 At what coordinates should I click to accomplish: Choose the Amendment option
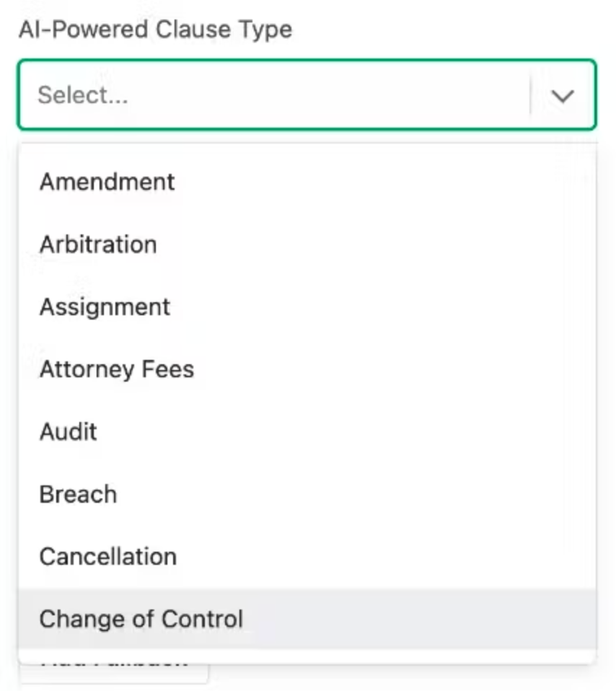[x=307, y=182]
